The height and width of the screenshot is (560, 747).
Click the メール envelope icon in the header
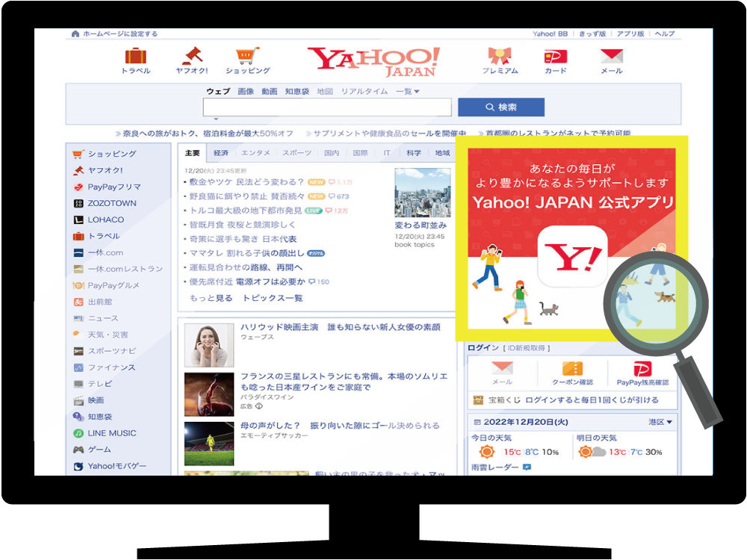612,56
